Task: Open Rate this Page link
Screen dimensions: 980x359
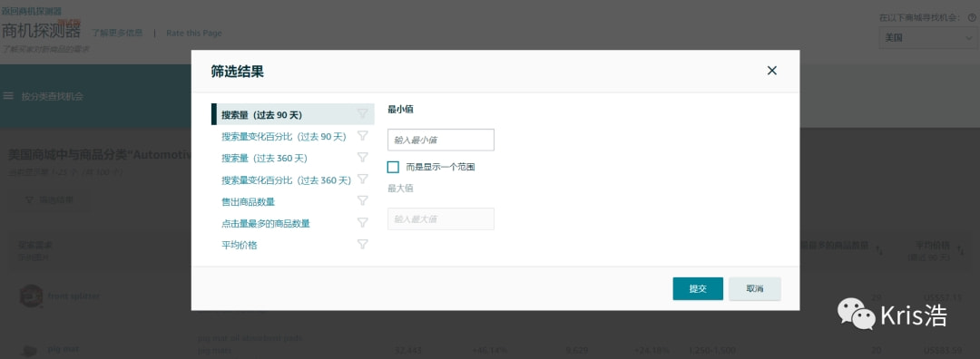Action: tap(194, 34)
